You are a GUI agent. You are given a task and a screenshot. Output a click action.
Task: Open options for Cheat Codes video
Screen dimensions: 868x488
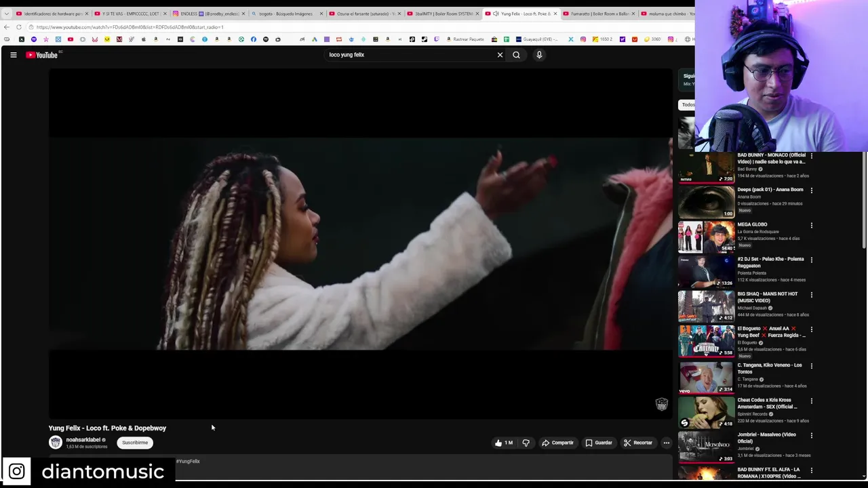811,401
